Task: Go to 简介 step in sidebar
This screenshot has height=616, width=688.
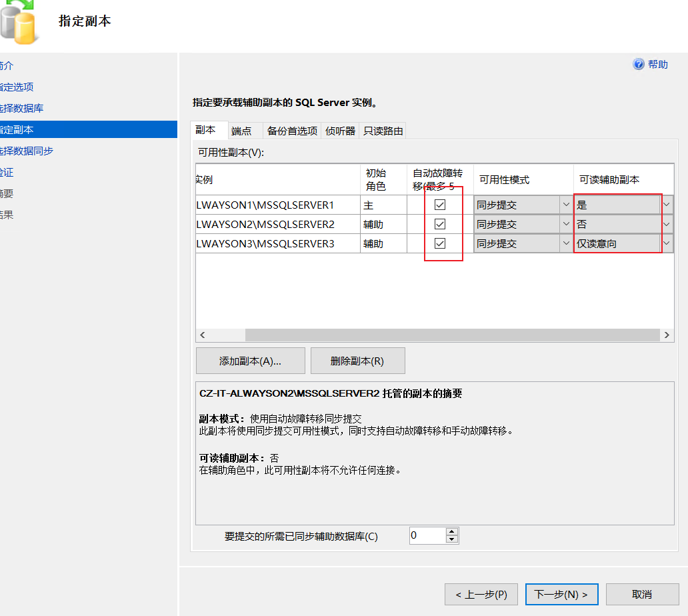Action: 7,66
